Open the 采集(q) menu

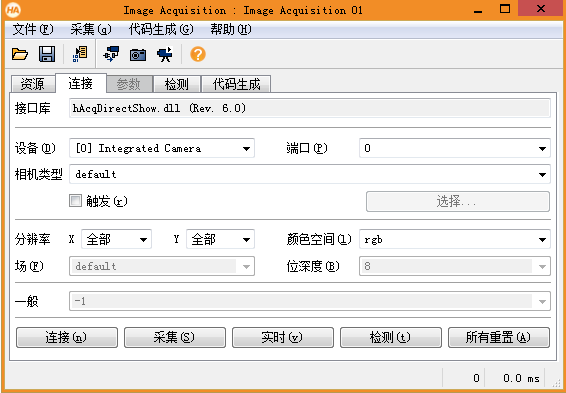click(x=91, y=30)
